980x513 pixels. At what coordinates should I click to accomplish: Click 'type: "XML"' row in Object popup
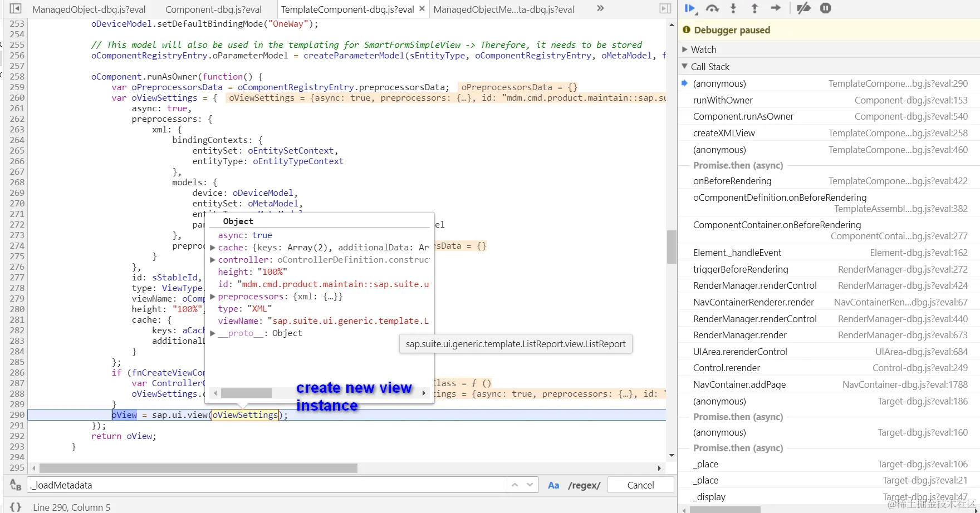tap(245, 309)
